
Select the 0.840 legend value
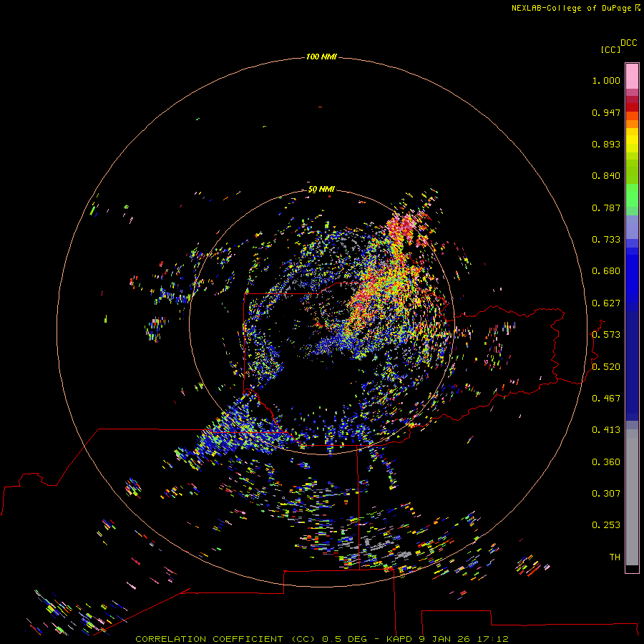click(x=606, y=176)
